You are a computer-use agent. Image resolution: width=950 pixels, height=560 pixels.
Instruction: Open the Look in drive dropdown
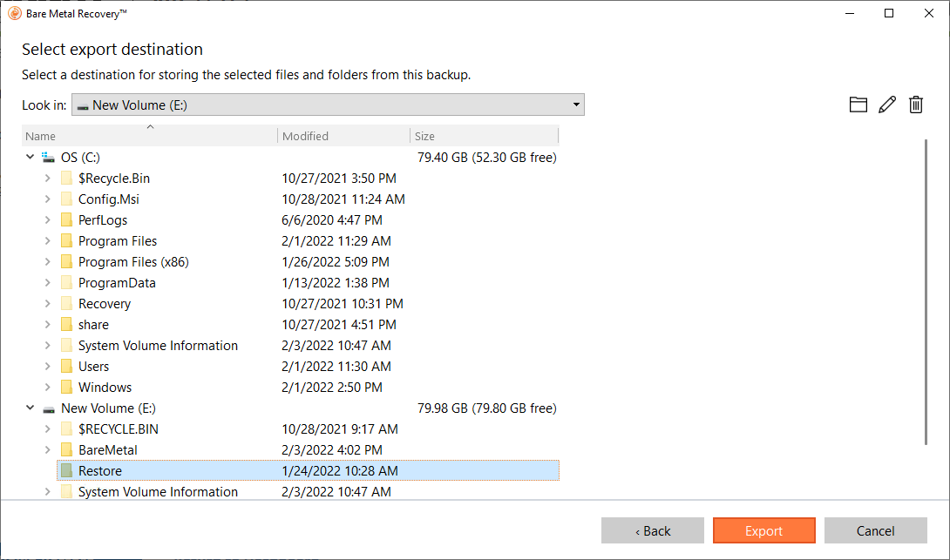[x=328, y=105]
